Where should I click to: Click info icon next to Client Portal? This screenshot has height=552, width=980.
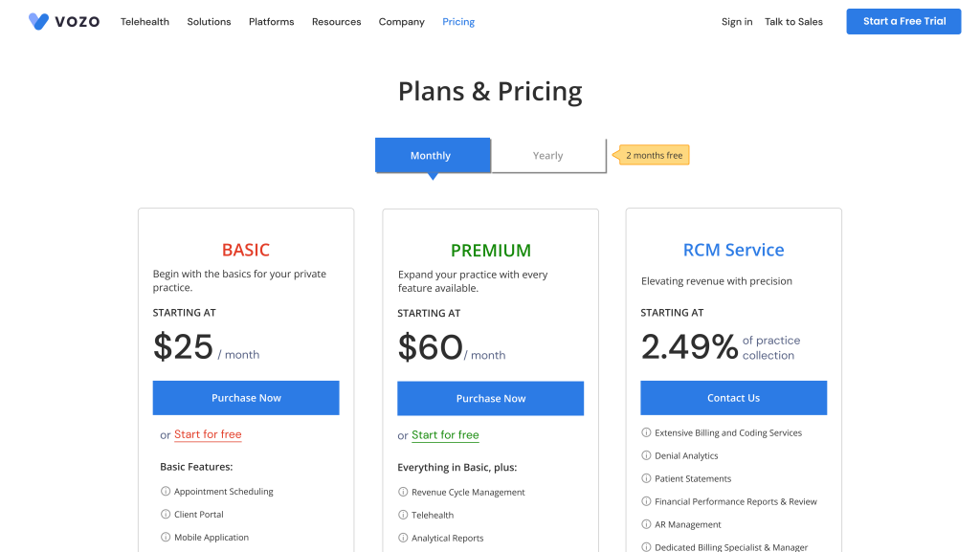[x=166, y=515]
